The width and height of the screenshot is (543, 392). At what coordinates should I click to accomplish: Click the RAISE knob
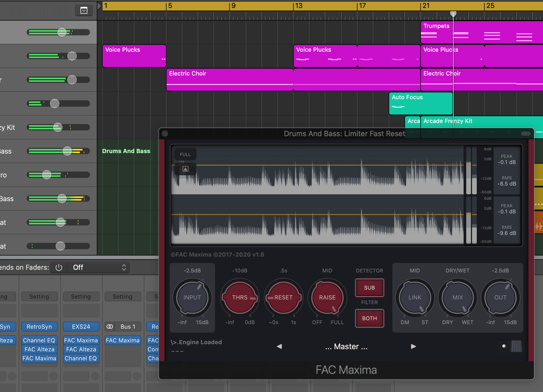(x=327, y=297)
